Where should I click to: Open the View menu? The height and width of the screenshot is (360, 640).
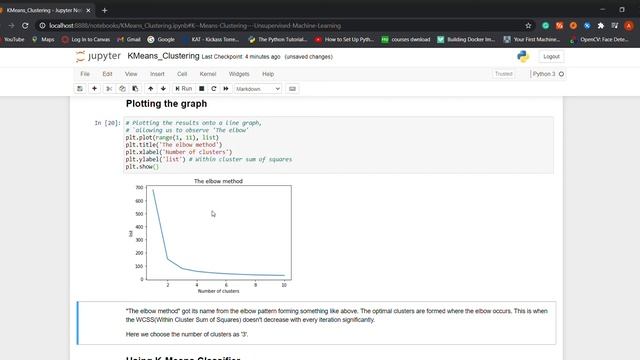coord(131,74)
